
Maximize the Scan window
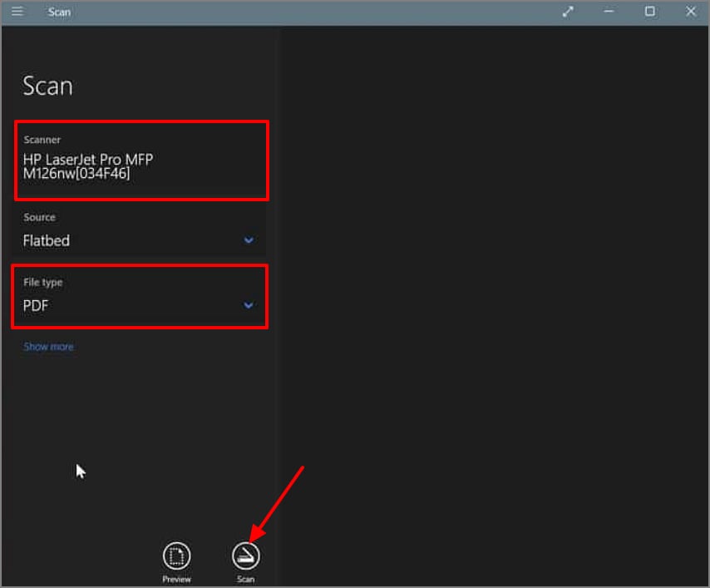point(649,12)
